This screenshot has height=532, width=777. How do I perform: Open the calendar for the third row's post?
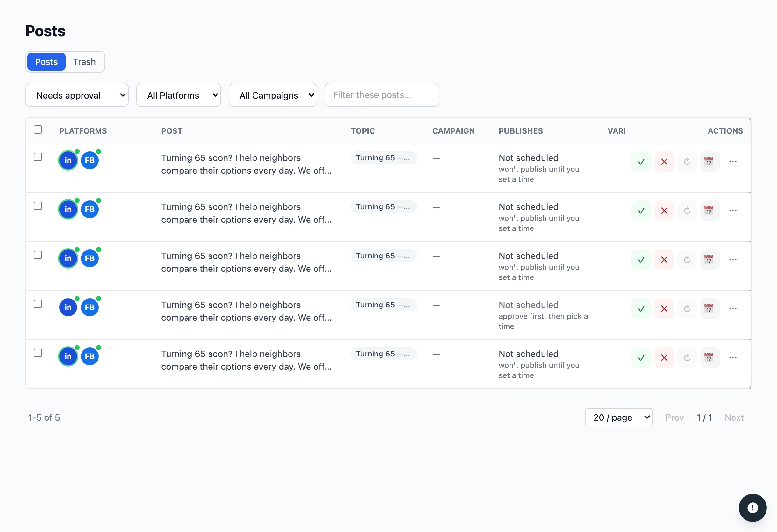[710, 260]
